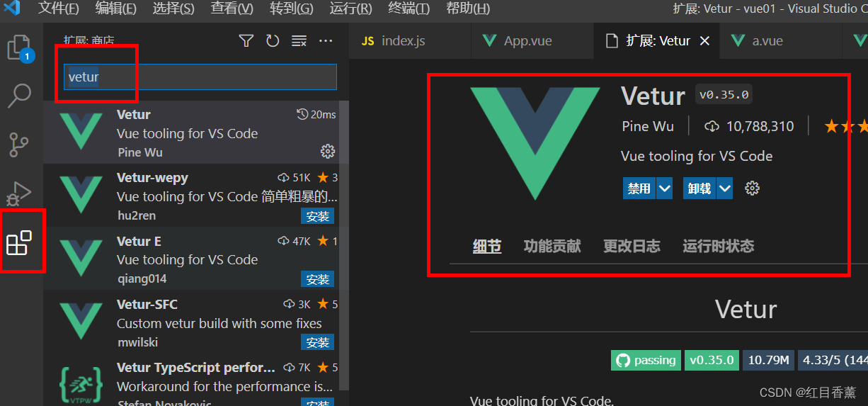Screen dimensions: 868x406
Task: Select the Vetur E extension entry
Action: [x=191, y=259]
